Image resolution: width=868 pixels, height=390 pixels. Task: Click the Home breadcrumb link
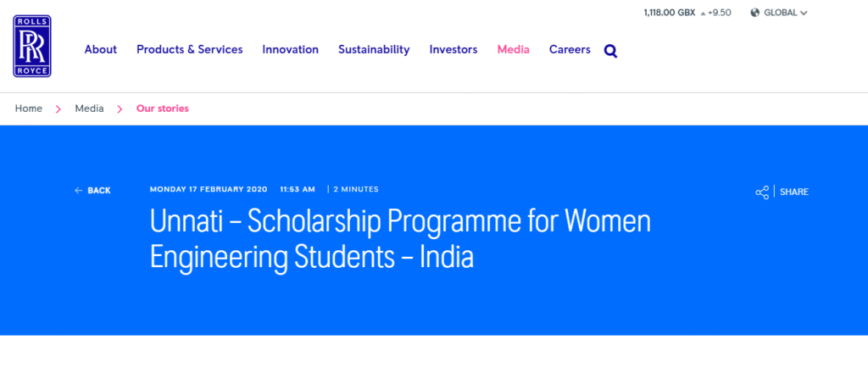(29, 109)
